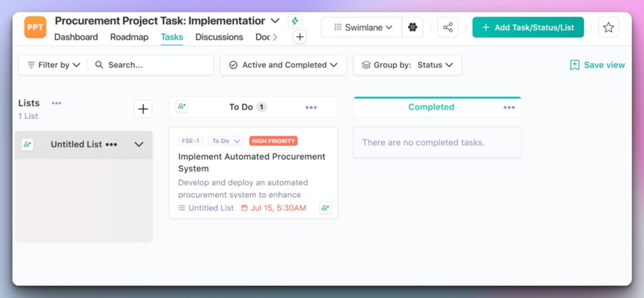Open the To Do column three-dot menu
644x298 pixels.
point(311,107)
